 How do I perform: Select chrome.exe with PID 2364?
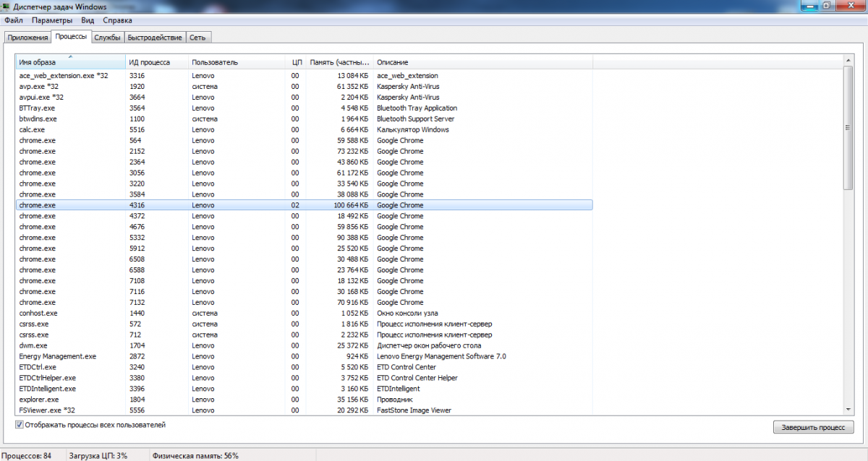[304, 162]
